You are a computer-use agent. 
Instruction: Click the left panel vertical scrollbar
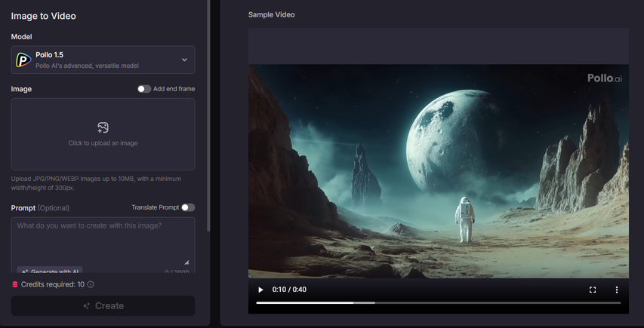coord(208,115)
